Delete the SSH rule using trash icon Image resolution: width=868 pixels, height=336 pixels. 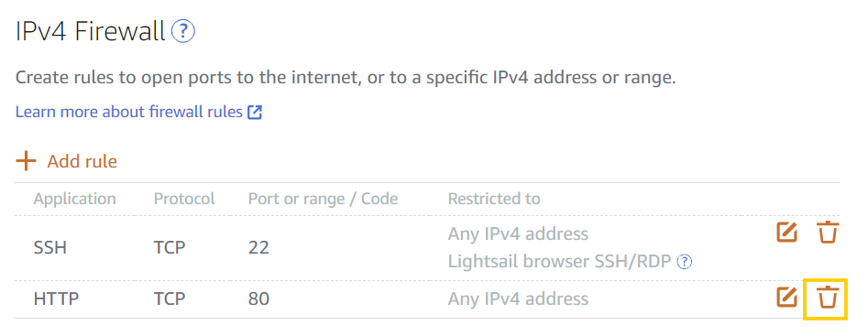click(x=829, y=233)
